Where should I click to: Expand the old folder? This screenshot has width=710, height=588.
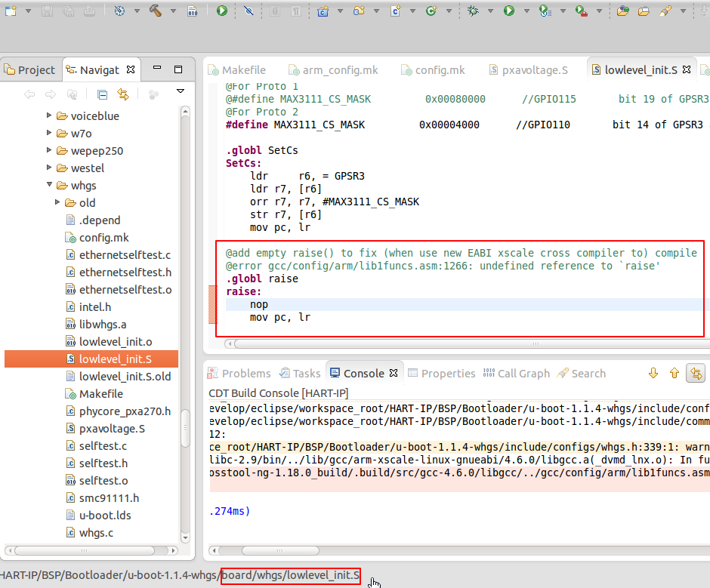58,203
